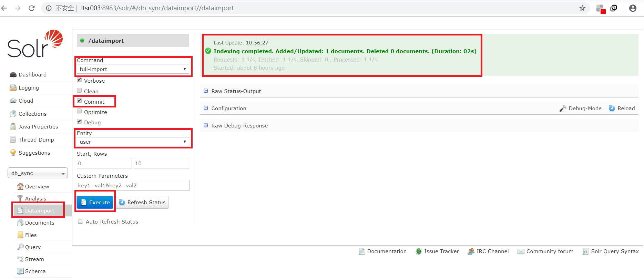This screenshot has height=279, width=644.
Task: Enable the Clean checkbox
Action: 79,91
